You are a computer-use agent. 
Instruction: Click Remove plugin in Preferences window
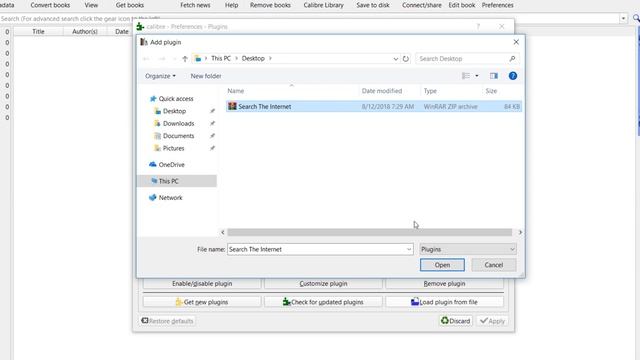pos(444,284)
